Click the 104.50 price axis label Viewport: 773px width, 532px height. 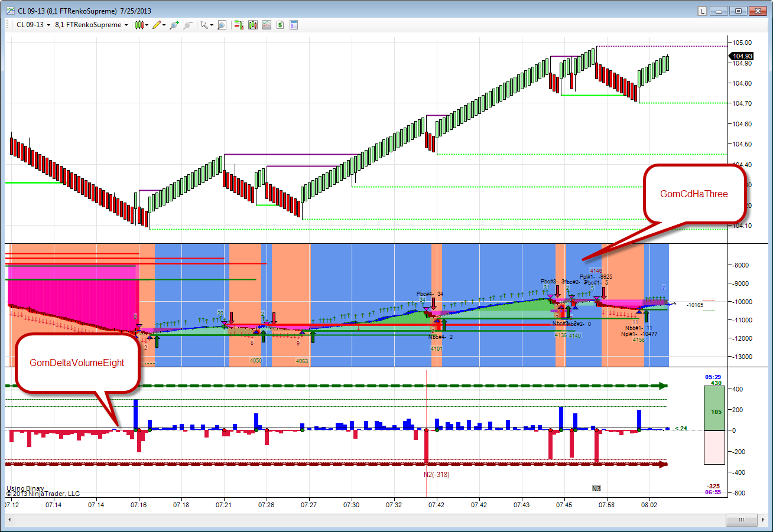[x=742, y=144]
